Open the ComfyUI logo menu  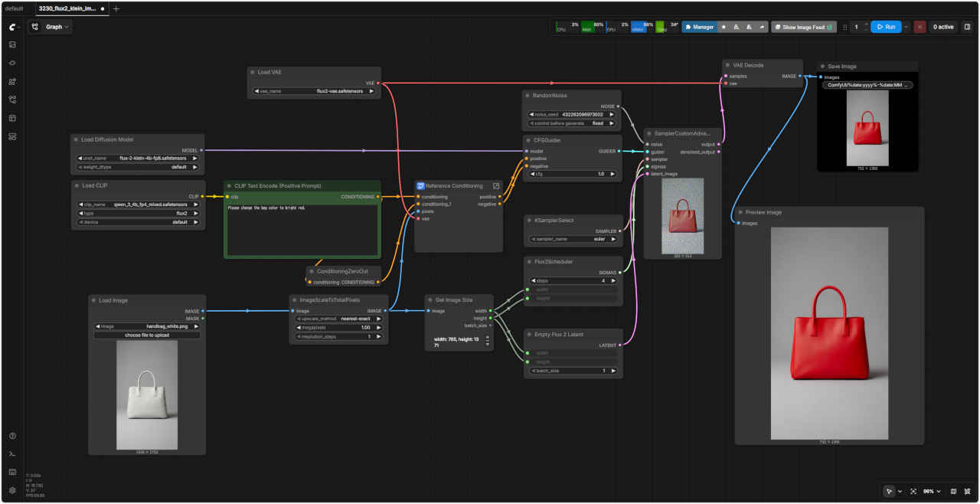(x=12, y=27)
